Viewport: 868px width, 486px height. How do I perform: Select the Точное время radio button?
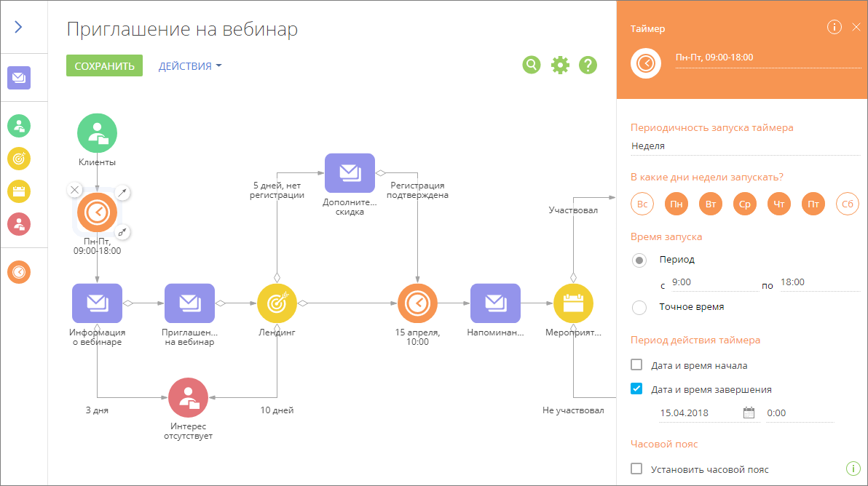click(639, 308)
